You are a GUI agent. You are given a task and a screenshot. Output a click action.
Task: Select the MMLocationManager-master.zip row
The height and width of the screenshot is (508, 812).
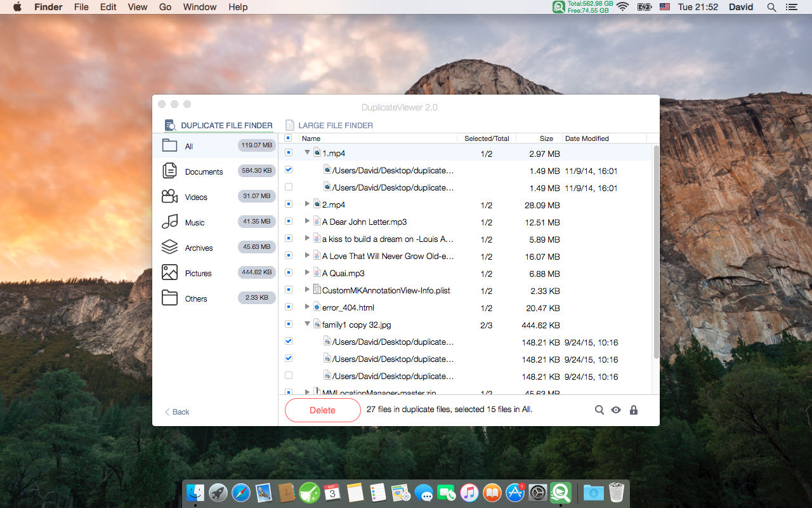(x=466, y=392)
